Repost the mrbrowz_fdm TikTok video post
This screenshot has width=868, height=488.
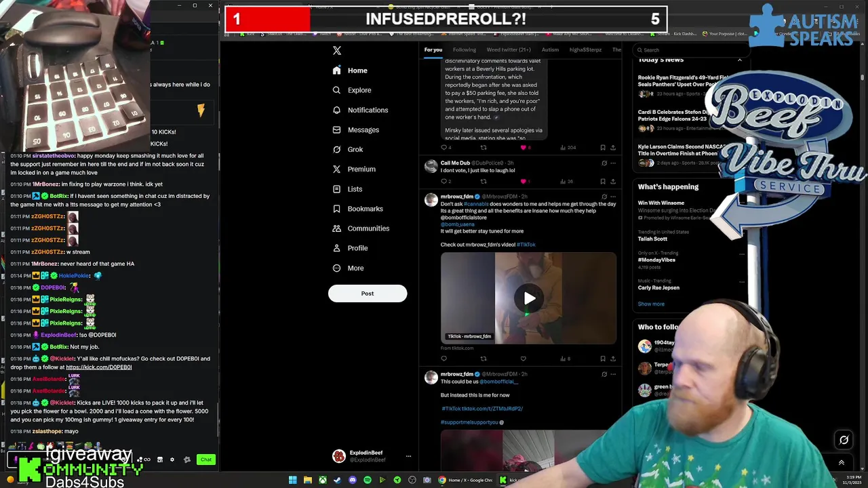(x=484, y=359)
